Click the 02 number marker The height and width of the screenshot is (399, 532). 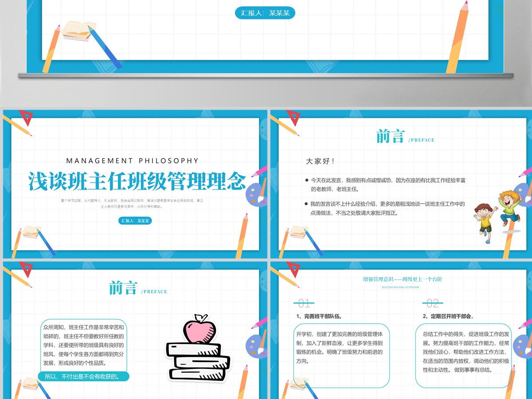tap(432, 304)
